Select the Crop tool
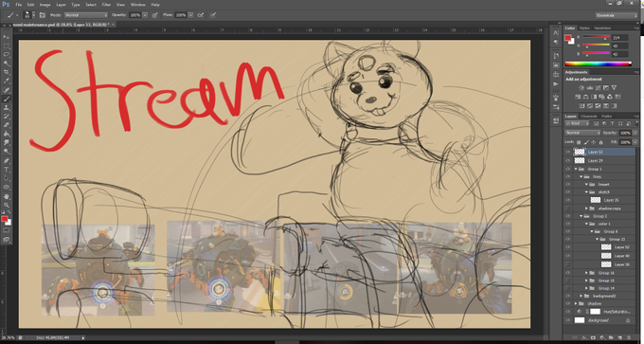The height and width of the screenshot is (344, 644). 7,72
